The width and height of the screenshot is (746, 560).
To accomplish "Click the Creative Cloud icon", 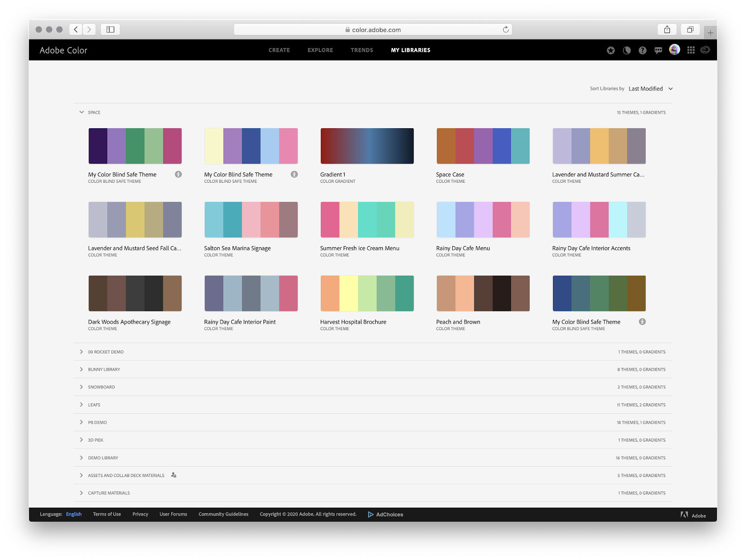I will (705, 50).
